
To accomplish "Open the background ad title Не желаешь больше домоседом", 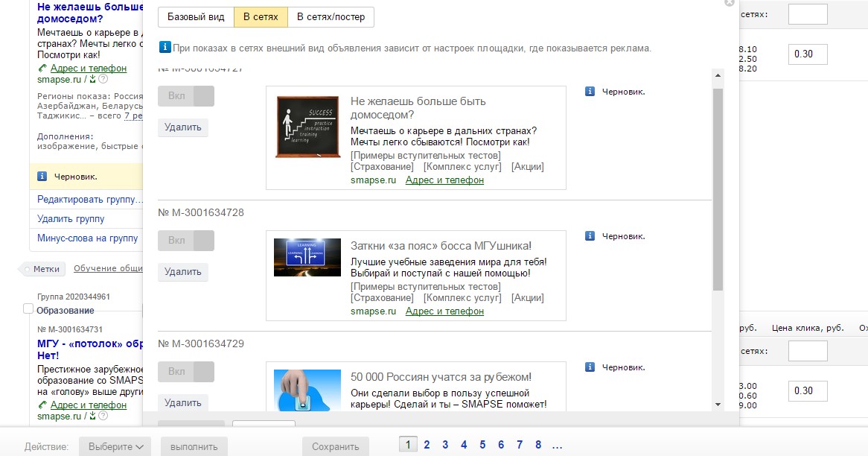I will [x=90, y=13].
